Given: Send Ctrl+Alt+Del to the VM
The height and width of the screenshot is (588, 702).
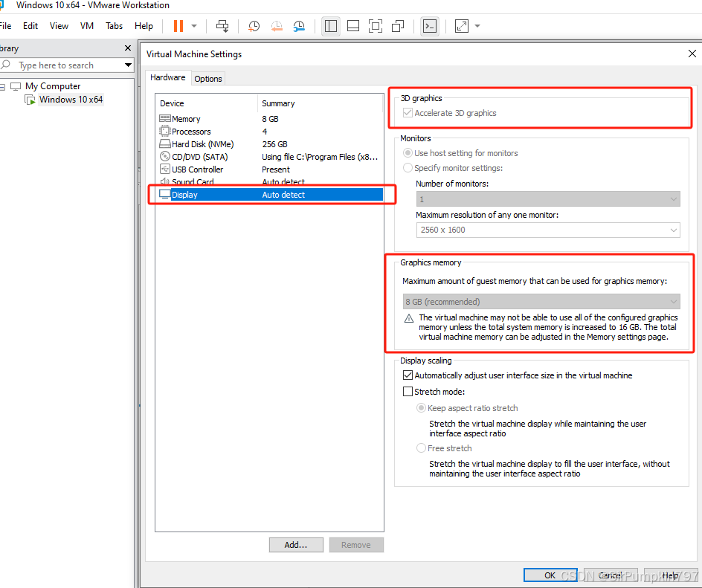Looking at the screenshot, I should click(x=222, y=26).
